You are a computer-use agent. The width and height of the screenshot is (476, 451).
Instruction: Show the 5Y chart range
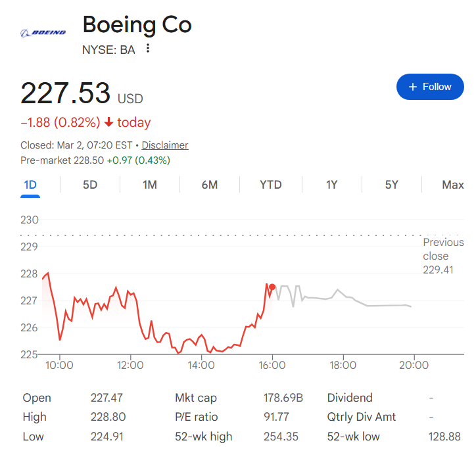[x=392, y=185]
